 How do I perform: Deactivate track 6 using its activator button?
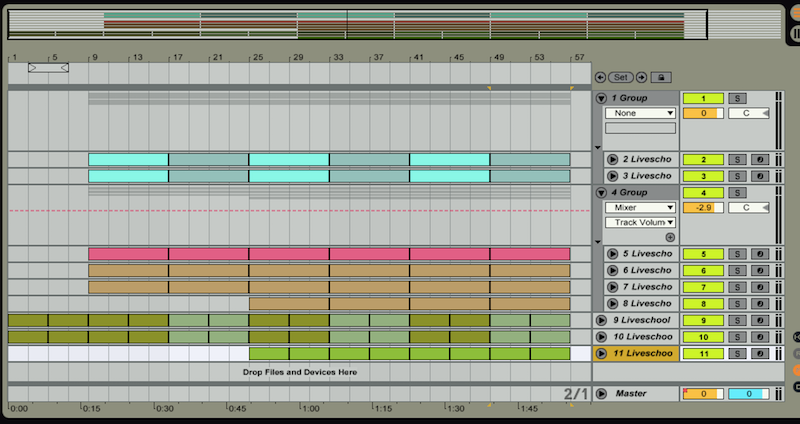point(703,271)
